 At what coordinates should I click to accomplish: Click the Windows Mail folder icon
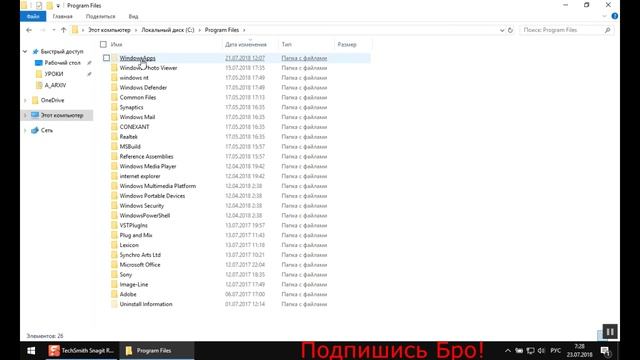click(x=114, y=117)
